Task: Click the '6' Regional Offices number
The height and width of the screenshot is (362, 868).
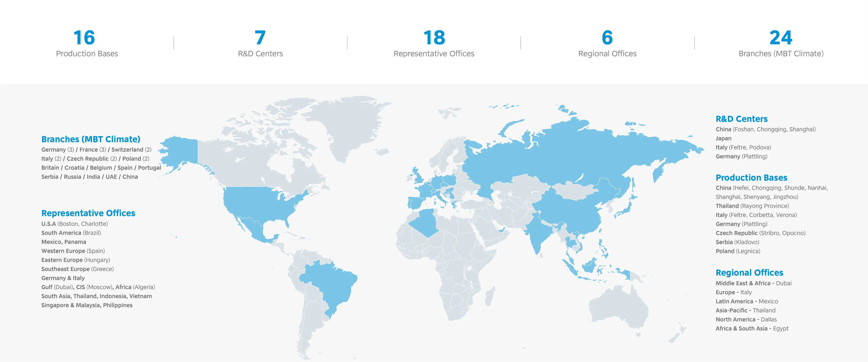Action: point(607,37)
